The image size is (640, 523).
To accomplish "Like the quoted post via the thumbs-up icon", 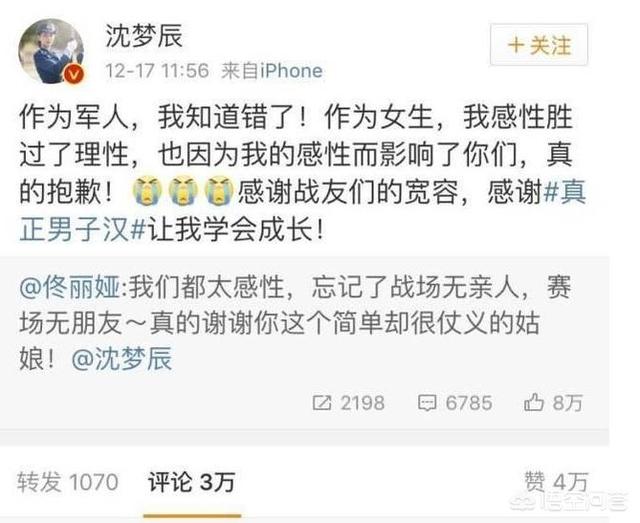I will click(533, 403).
